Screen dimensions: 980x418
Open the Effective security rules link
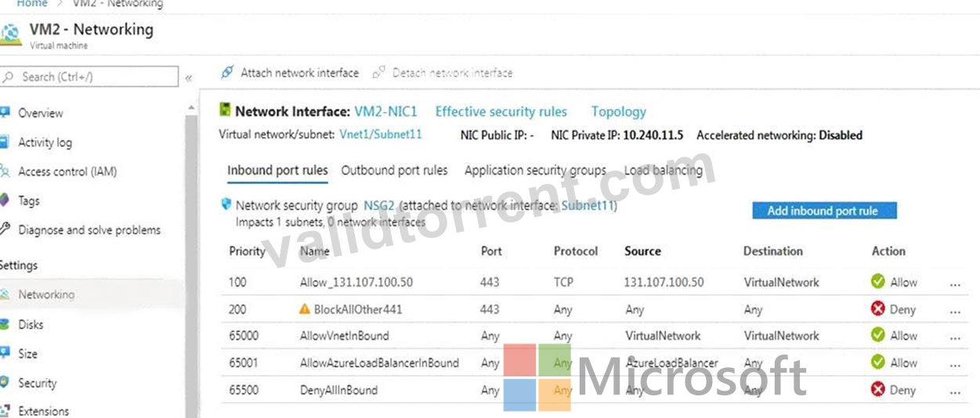(501, 112)
